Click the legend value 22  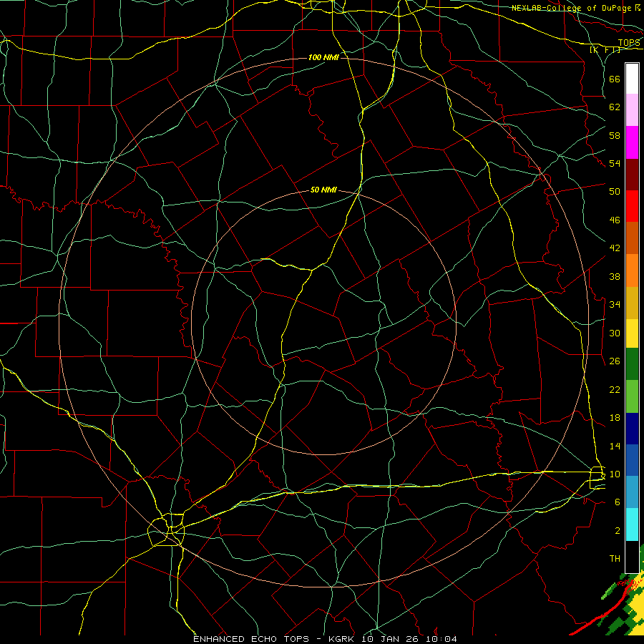click(x=615, y=389)
